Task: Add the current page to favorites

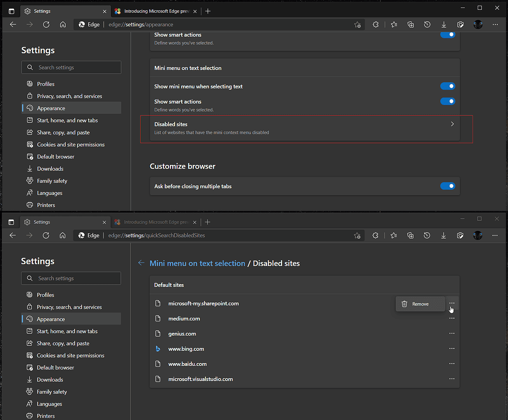Action: pos(358,24)
